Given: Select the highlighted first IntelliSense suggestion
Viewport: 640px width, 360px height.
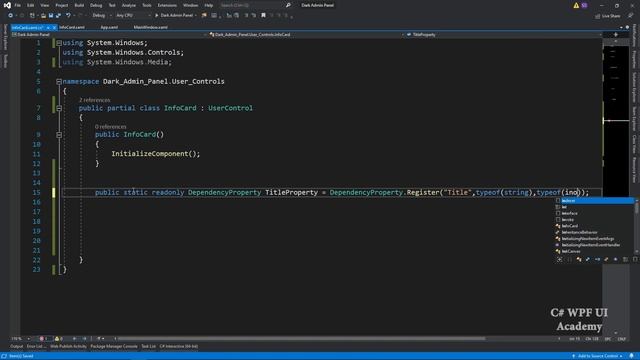Looking at the screenshot, I should 595,200.
